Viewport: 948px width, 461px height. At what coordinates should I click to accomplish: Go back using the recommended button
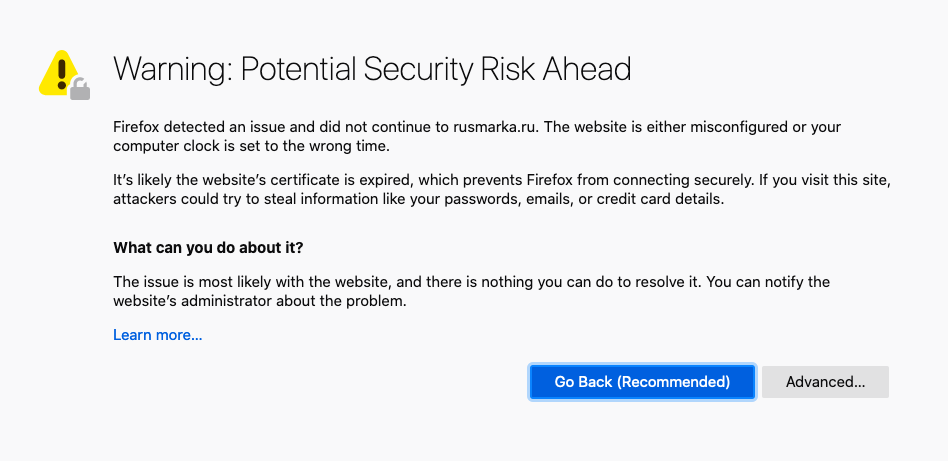[642, 382]
